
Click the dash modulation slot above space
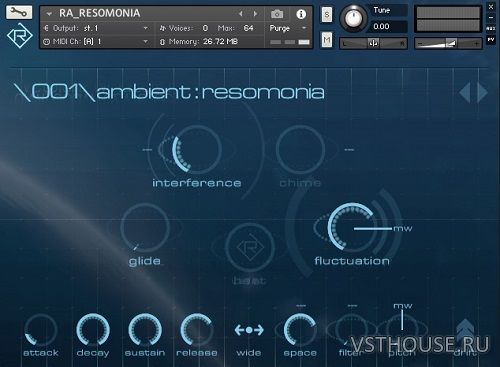click(301, 305)
